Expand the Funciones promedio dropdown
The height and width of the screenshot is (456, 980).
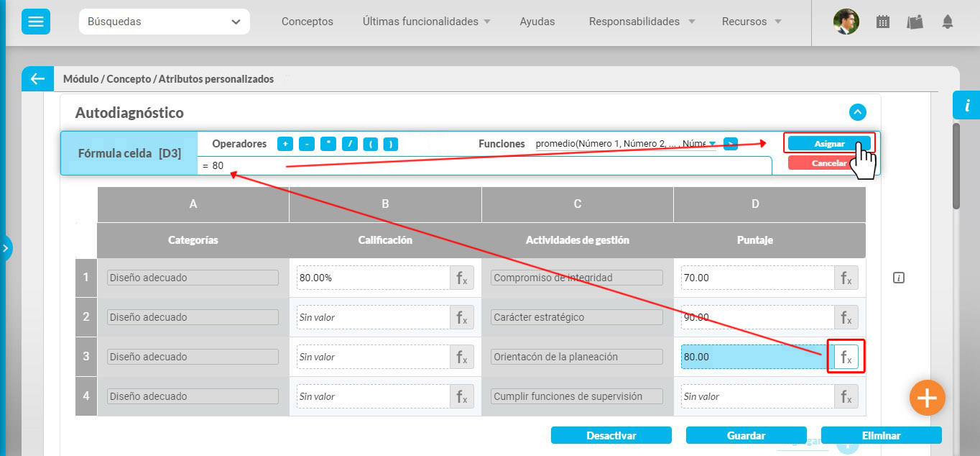711,144
